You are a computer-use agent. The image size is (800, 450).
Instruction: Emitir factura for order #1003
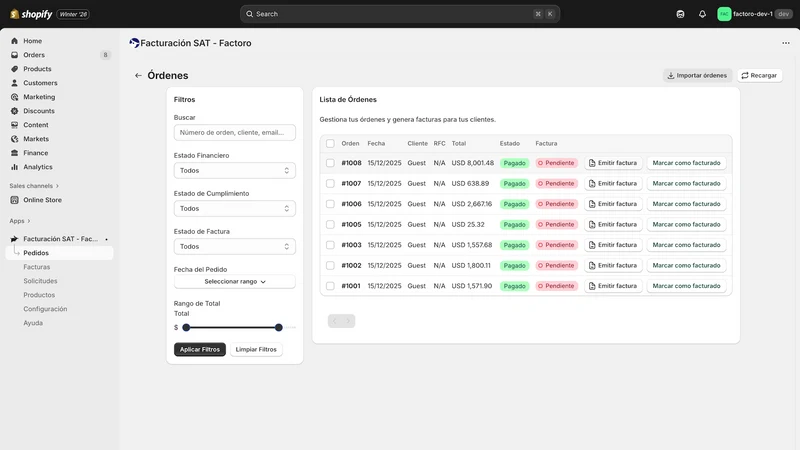click(613, 245)
